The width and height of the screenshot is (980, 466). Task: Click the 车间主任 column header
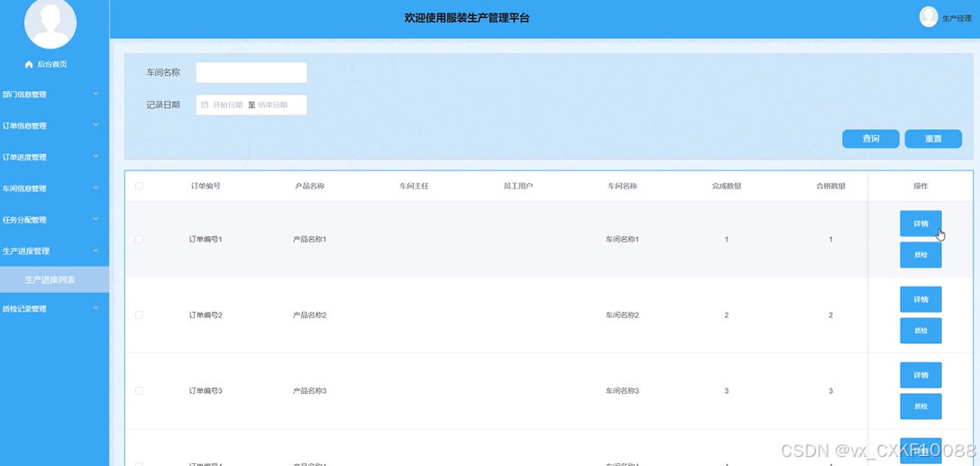[x=414, y=187]
